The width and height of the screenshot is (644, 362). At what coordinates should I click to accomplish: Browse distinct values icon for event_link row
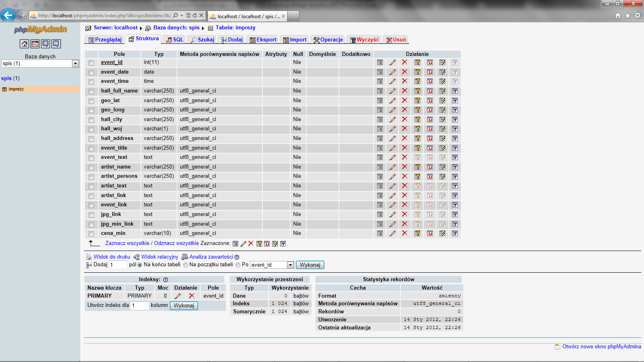[x=380, y=205]
